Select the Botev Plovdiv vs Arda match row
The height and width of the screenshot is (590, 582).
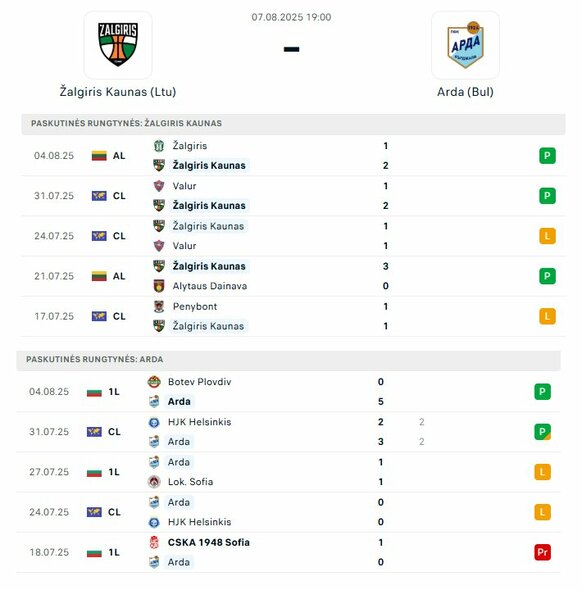click(x=288, y=392)
